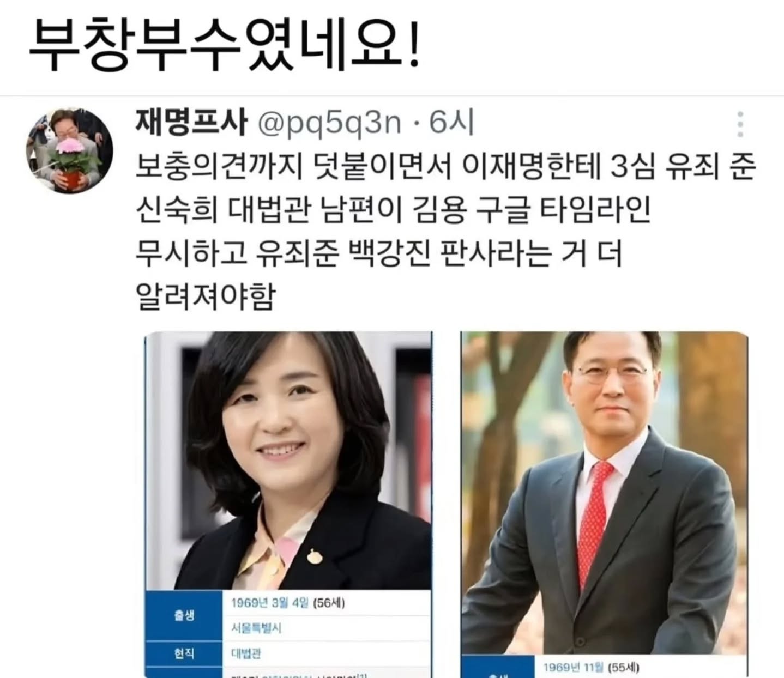Click the tweet's first line starting 보충의견까지
Image resolution: width=784 pixels, height=678 pixels.
click(445, 167)
